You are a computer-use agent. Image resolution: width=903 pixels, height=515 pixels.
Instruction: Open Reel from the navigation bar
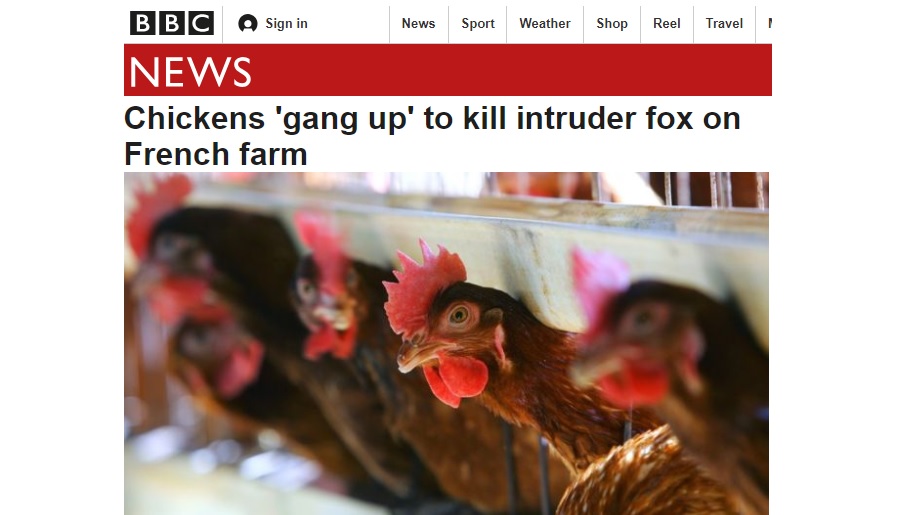(666, 24)
